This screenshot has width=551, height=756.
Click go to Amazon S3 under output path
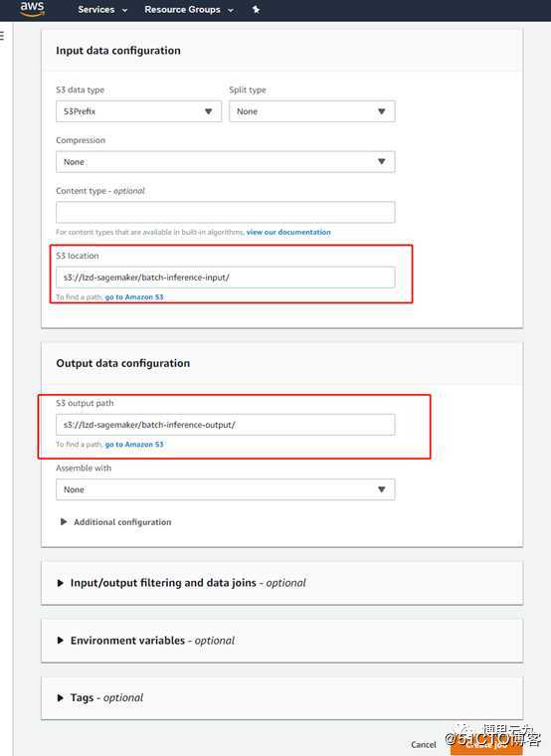tap(134, 444)
